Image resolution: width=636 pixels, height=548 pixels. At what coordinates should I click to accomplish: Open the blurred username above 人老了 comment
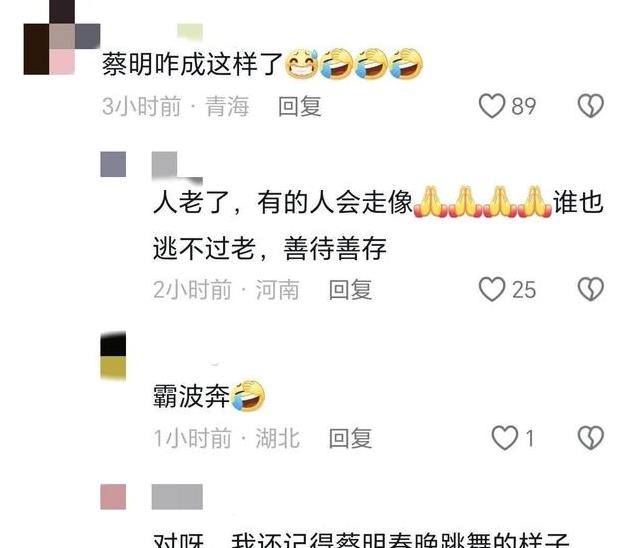177,167
